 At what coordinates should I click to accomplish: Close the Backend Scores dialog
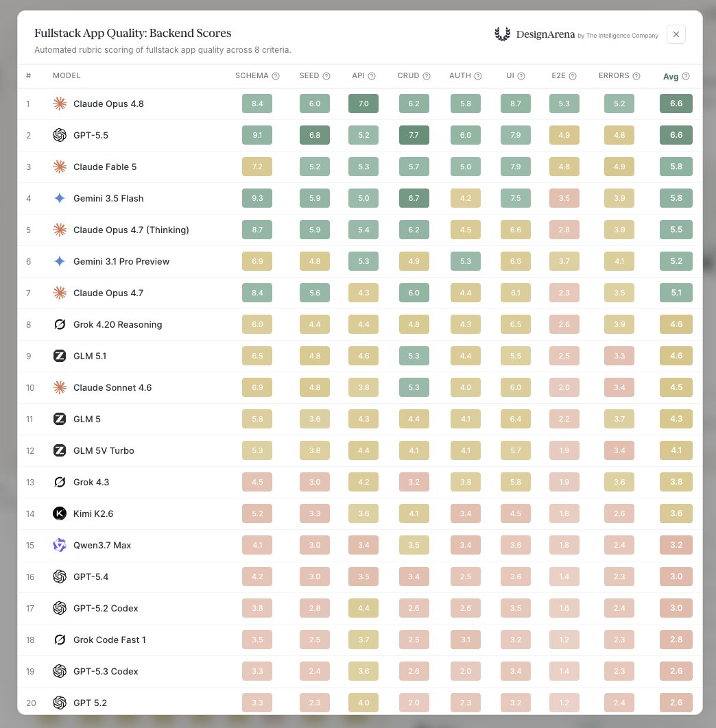pyautogui.click(x=676, y=34)
